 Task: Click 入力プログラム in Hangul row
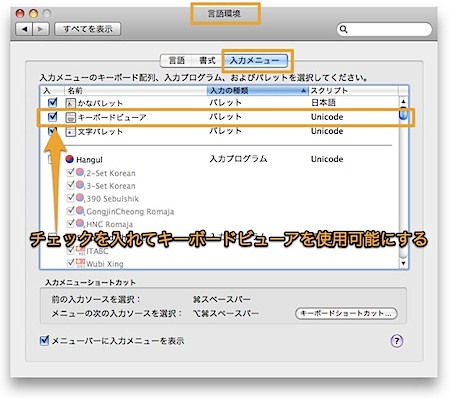[238, 159]
